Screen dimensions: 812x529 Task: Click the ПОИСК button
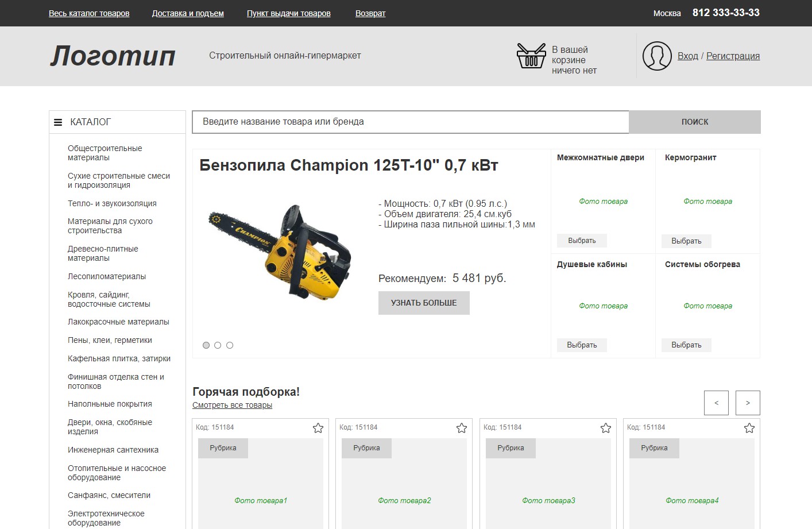pos(695,122)
